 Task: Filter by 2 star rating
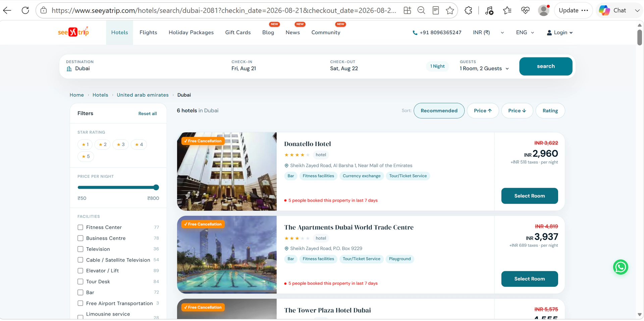(103, 144)
